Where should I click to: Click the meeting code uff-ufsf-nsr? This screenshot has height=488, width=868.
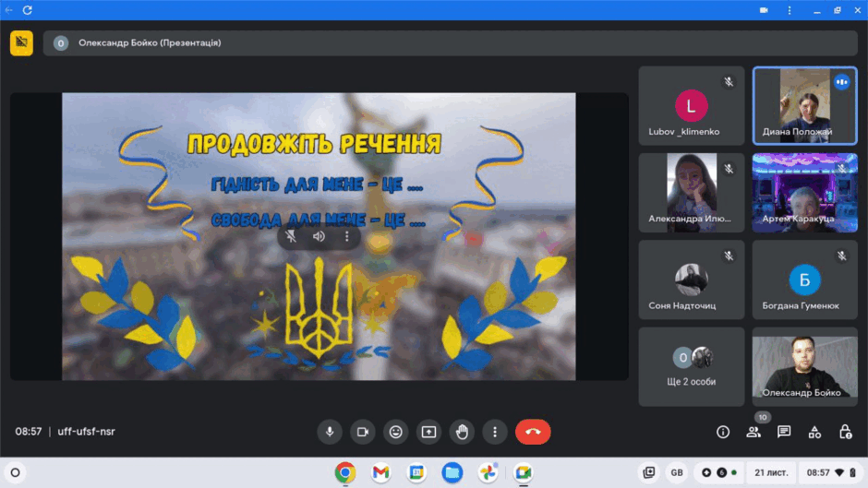87,432
